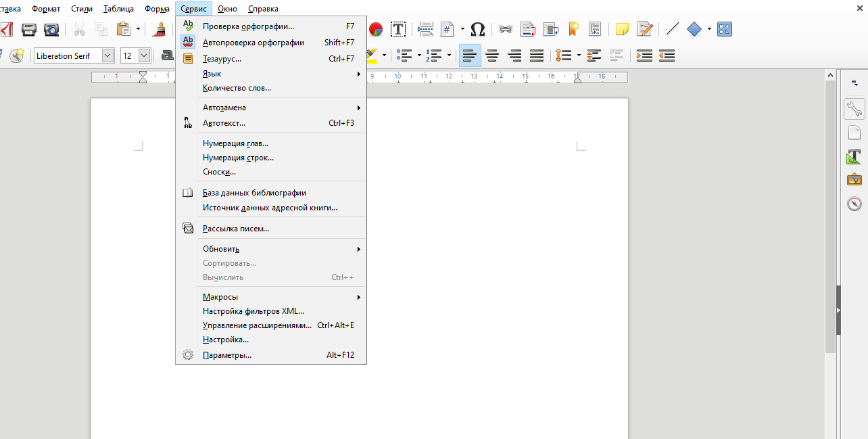Select Количество слов menu item
The height and width of the screenshot is (439, 868).
click(x=237, y=88)
